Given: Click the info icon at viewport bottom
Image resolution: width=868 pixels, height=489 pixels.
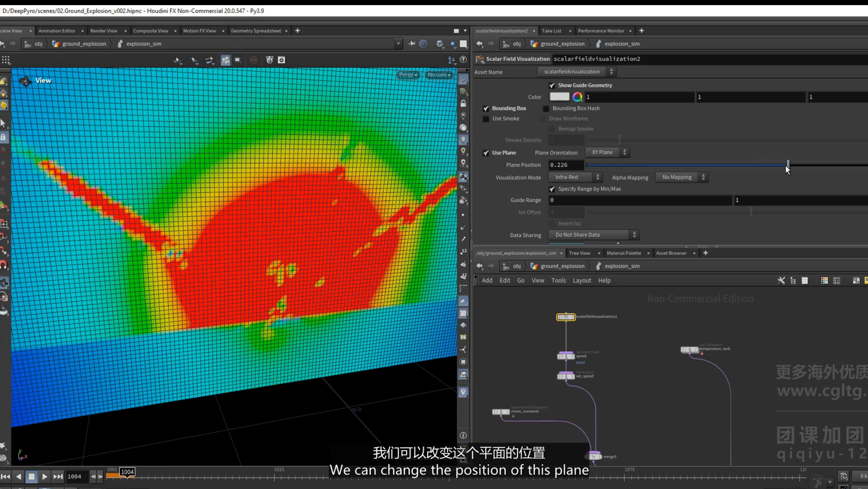Looking at the screenshot, I should (x=463, y=435).
